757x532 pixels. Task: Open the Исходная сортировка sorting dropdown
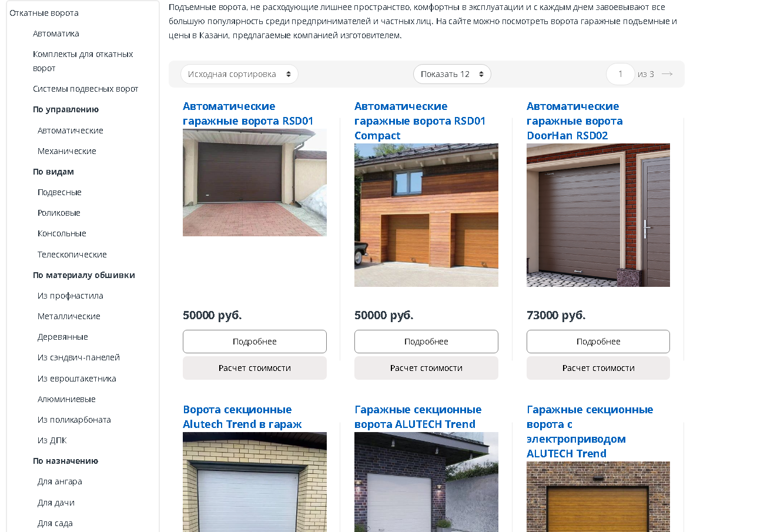pyautogui.click(x=239, y=74)
